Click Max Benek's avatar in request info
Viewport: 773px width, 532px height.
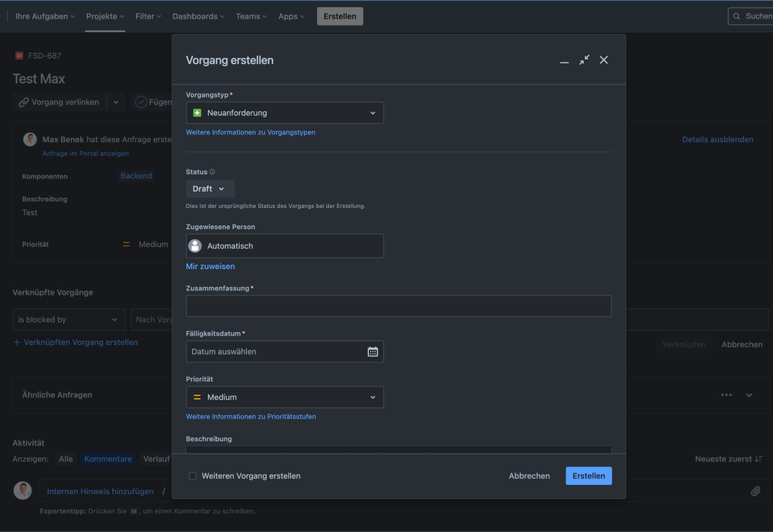tap(30, 139)
